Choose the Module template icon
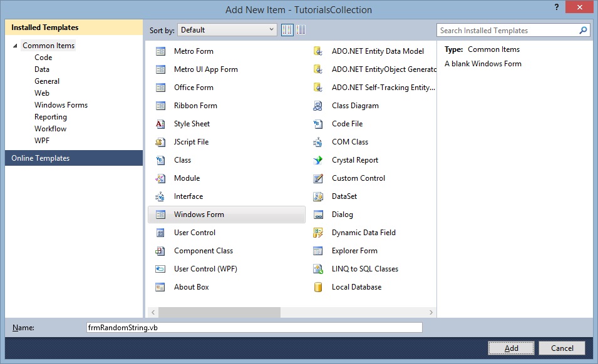The height and width of the screenshot is (364, 598). tap(160, 178)
